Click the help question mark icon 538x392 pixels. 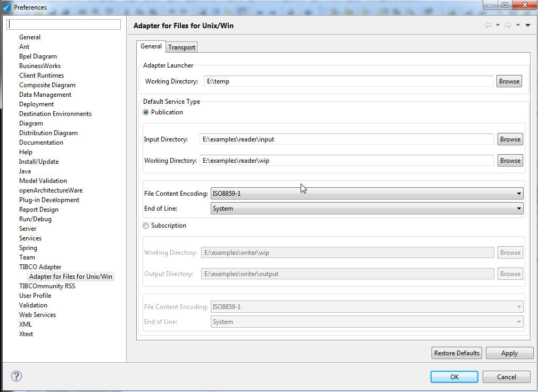(16, 377)
